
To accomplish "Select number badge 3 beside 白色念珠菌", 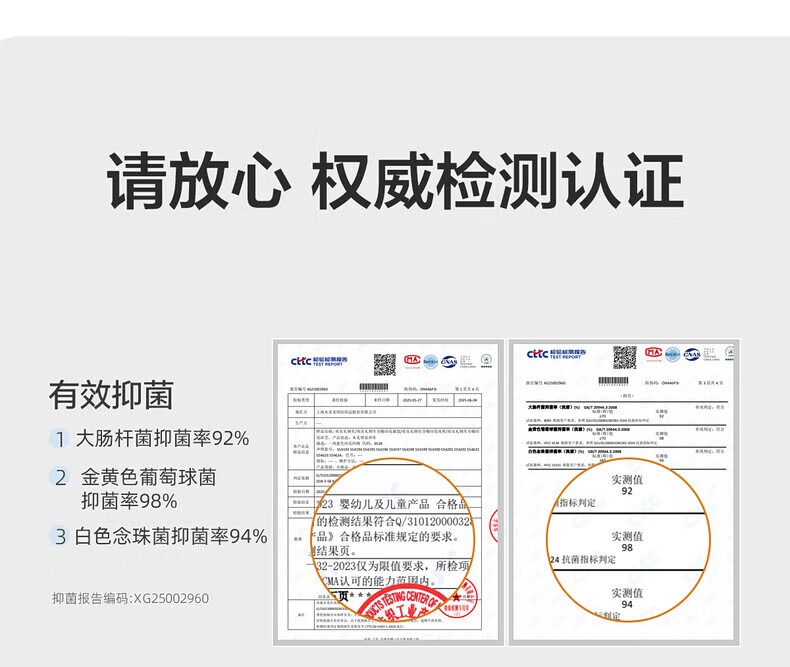I will [x=60, y=536].
